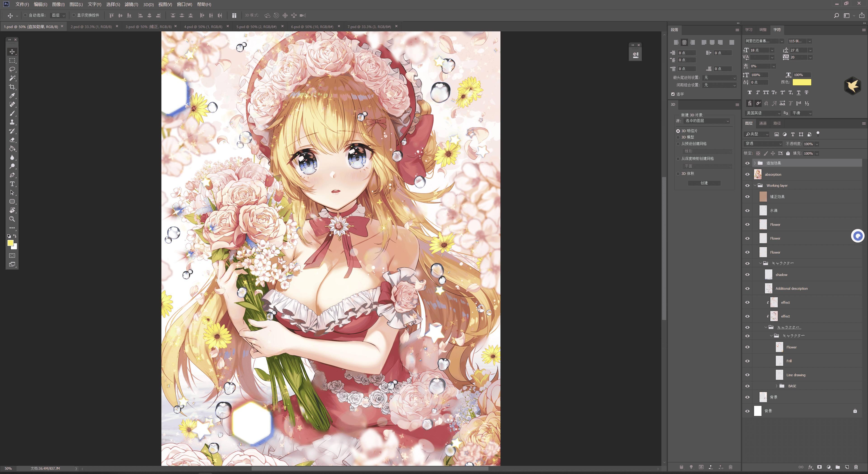Viewport: 868px width, 474px height.
Task: Enable the auto-select checkbox (自动选择)
Action: [25, 15]
